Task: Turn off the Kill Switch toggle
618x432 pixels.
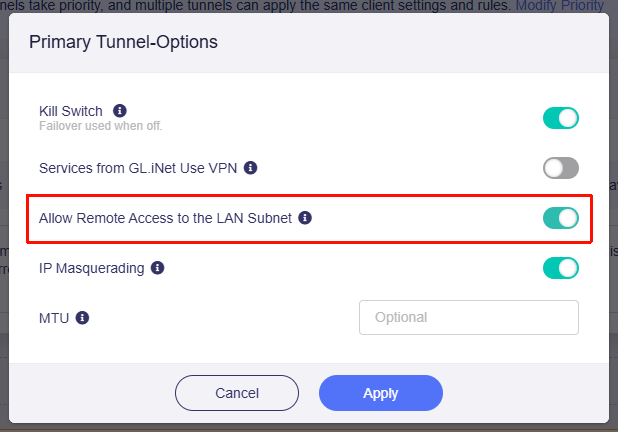Action: 561,118
